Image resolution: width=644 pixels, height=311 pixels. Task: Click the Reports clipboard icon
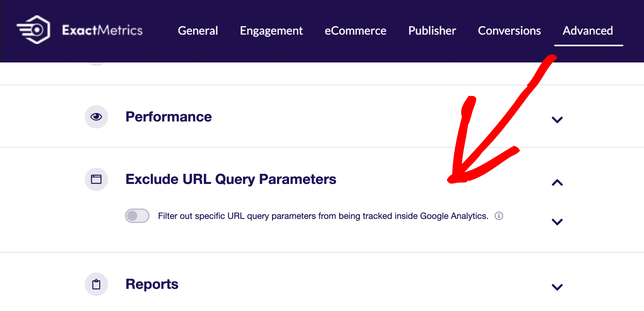pos(96,284)
